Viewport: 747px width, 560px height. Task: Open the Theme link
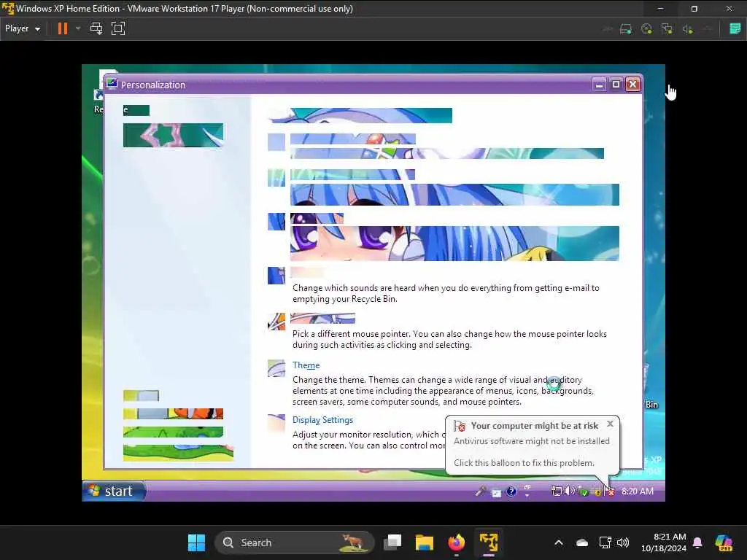click(306, 365)
